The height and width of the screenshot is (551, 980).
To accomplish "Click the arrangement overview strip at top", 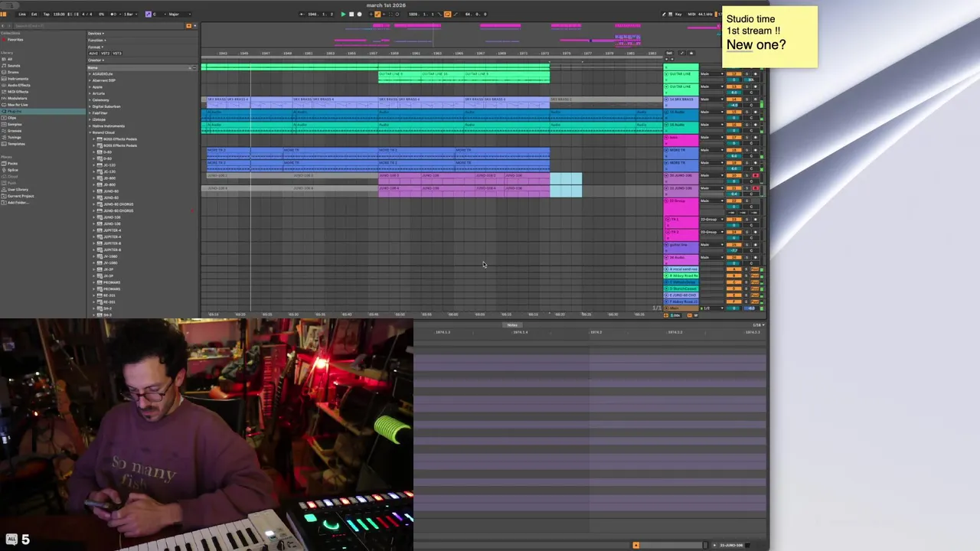I will coord(459,34).
